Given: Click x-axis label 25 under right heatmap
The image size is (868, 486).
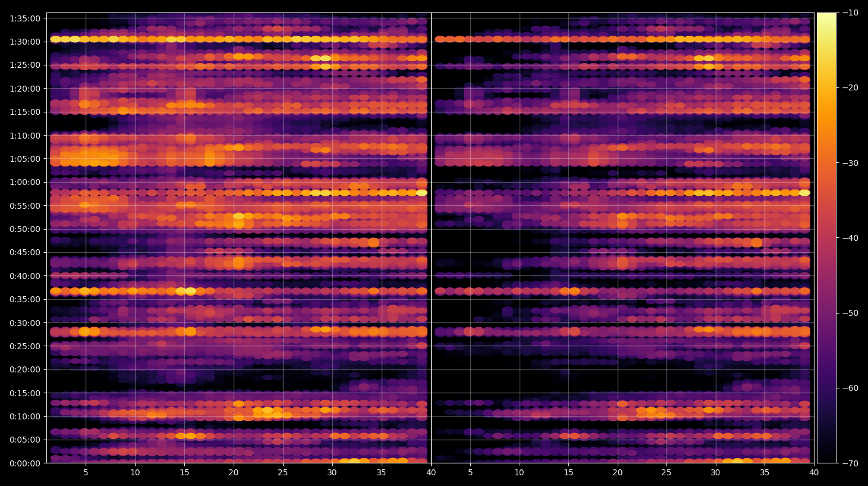Looking at the screenshot, I should click(666, 473).
